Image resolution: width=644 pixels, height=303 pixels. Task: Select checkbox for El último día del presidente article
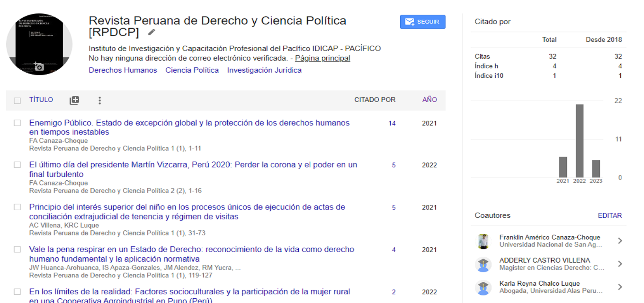pyautogui.click(x=17, y=165)
